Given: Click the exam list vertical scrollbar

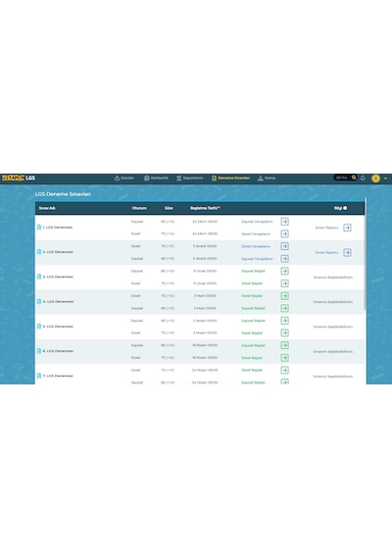Looking at the screenshot, I should 365,254.
